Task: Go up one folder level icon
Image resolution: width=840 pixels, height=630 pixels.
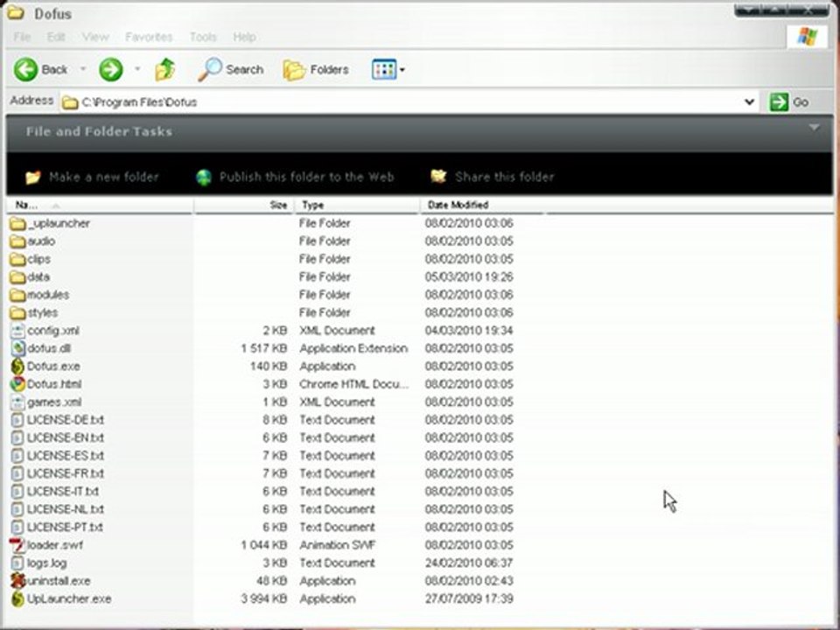Action: [165, 70]
